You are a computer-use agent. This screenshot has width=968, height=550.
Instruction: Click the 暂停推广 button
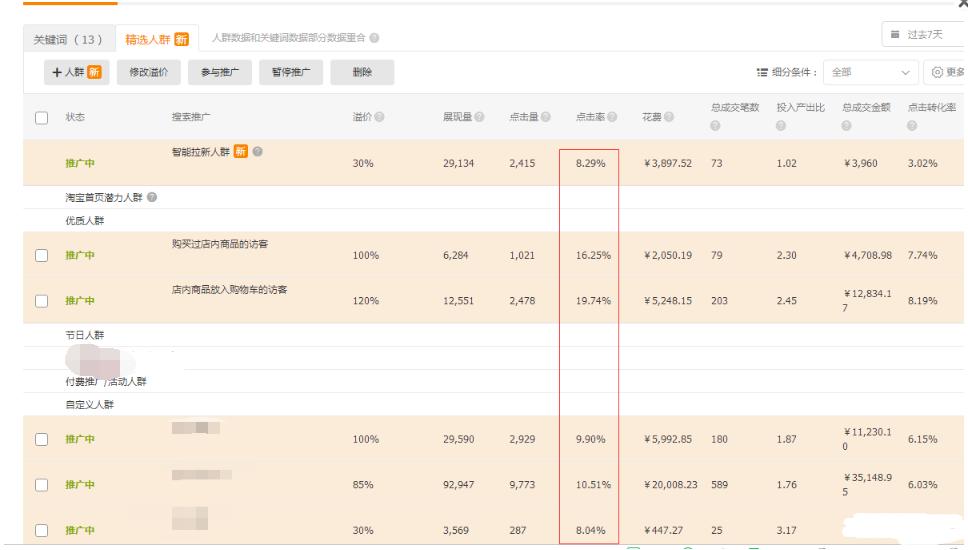coord(291,72)
